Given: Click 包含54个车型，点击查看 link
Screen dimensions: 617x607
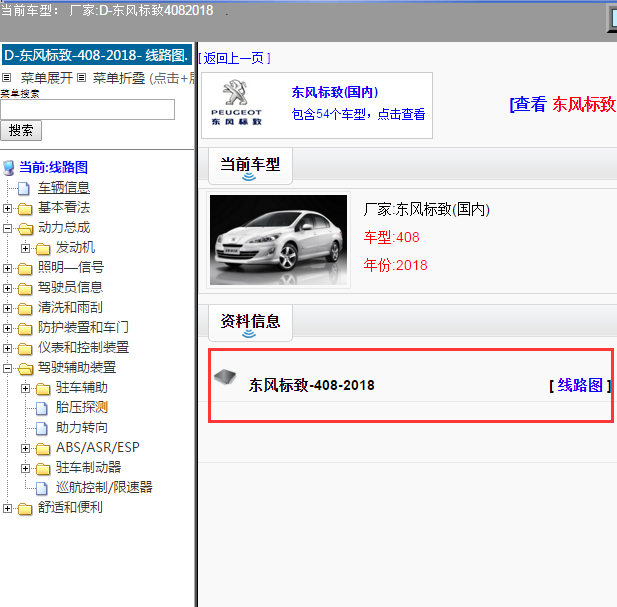Looking at the screenshot, I should click(358, 114).
